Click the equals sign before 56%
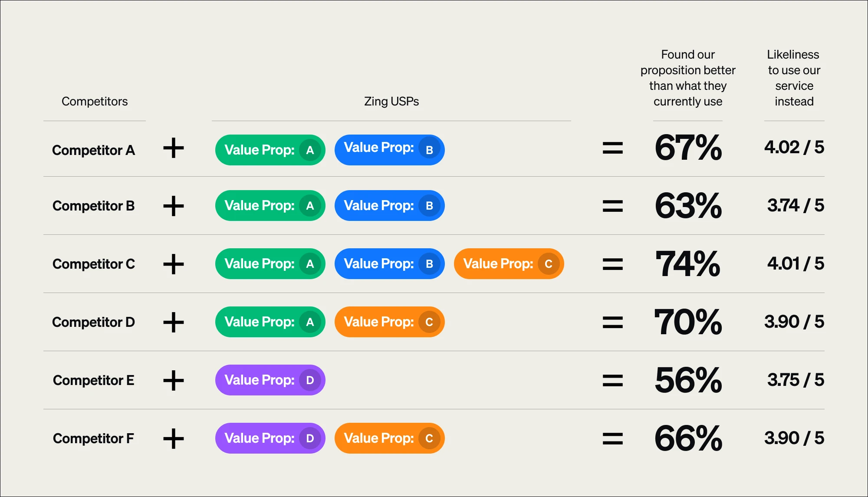 click(x=612, y=381)
